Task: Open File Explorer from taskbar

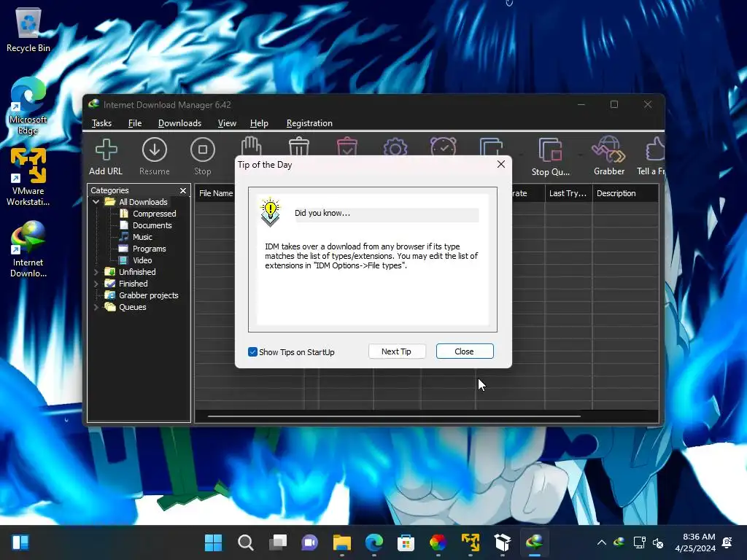Action: pyautogui.click(x=341, y=542)
